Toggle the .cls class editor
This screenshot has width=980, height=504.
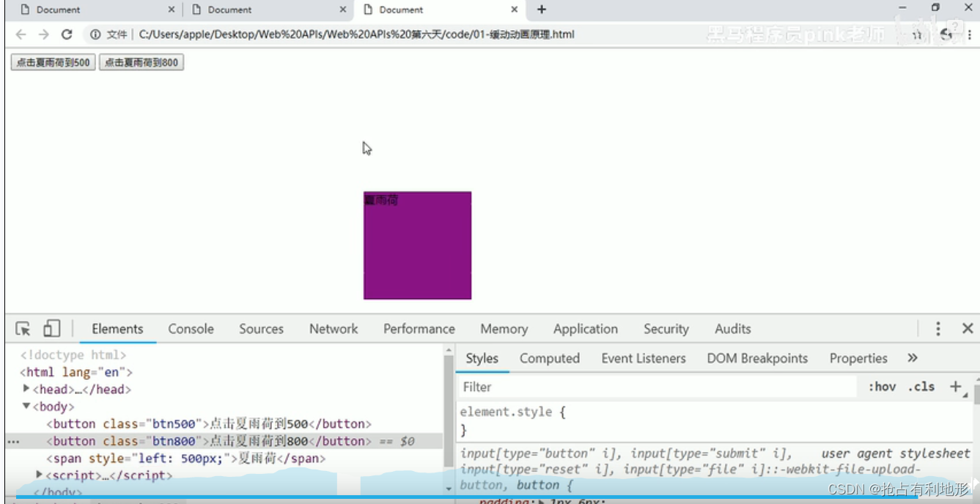click(921, 387)
